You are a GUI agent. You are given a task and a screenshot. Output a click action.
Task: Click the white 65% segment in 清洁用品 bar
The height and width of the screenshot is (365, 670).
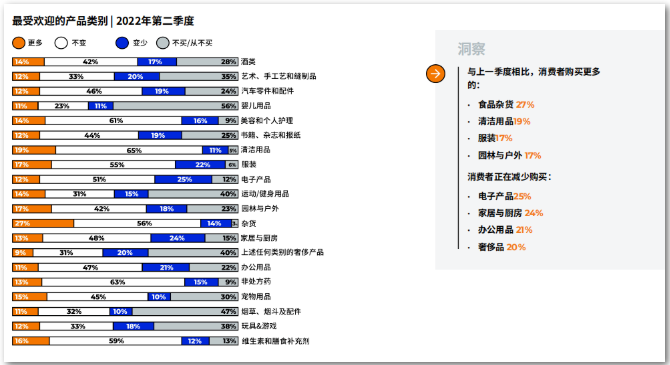(x=129, y=150)
